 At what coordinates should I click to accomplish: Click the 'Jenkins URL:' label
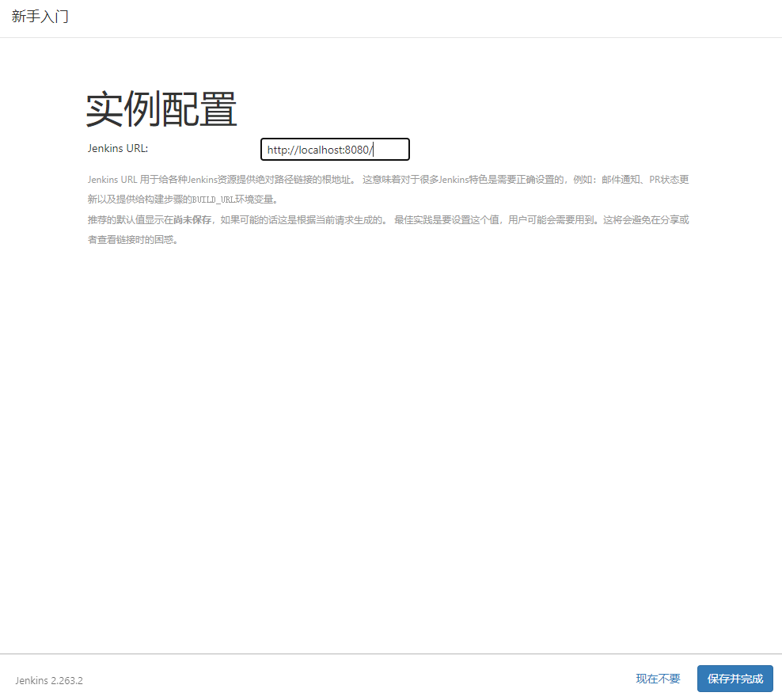tap(118, 148)
